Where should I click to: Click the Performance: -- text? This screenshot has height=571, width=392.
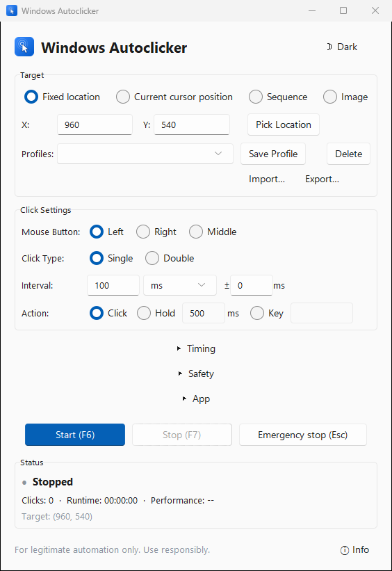coord(182,500)
